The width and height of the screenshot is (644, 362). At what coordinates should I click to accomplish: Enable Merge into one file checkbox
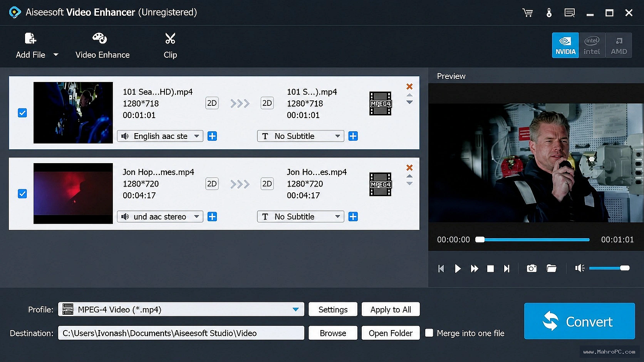(x=429, y=333)
